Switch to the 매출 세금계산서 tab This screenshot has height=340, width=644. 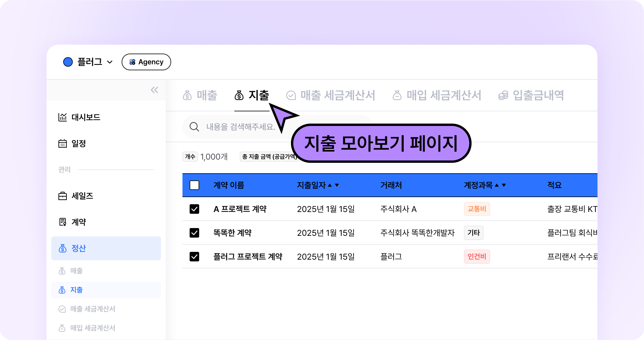[331, 96]
